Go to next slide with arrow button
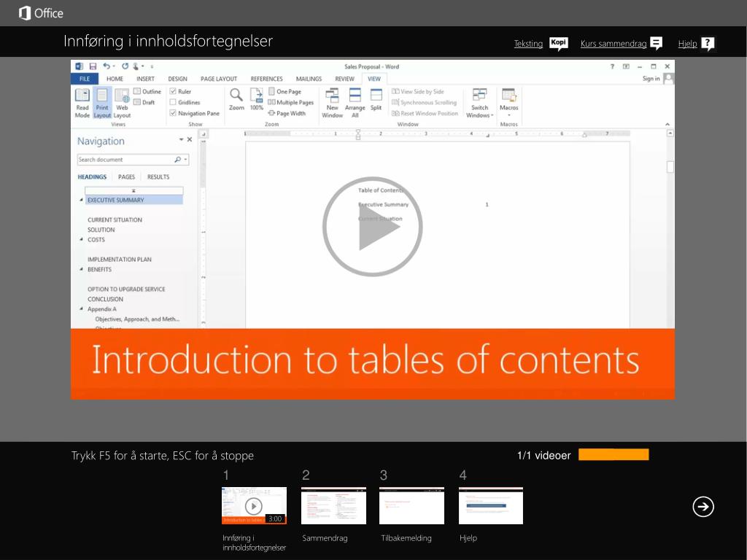747x560 pixels. [703, 507]
